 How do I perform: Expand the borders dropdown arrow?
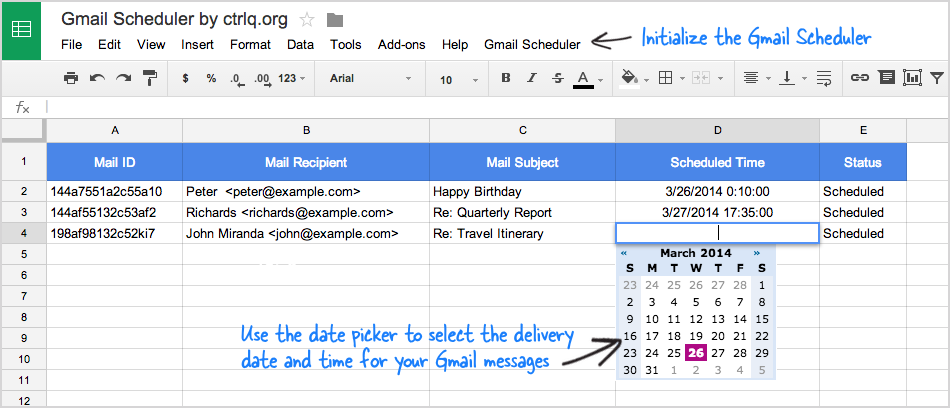coord(683,79)
